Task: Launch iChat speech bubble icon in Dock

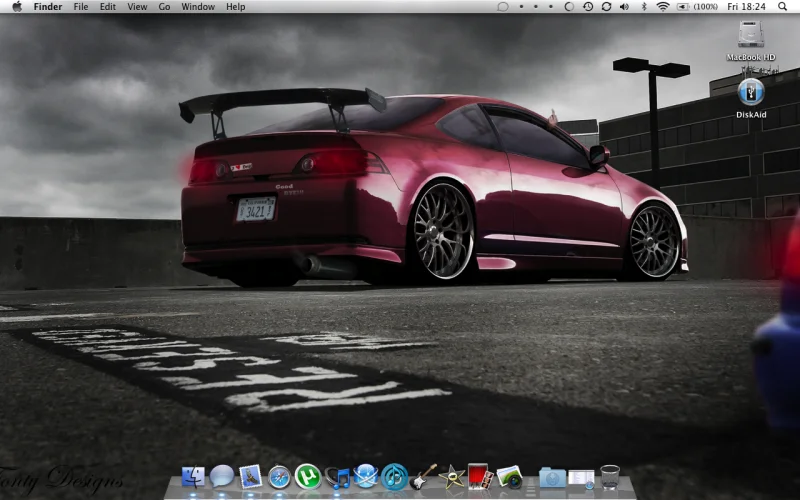Action: coord(222,477)
